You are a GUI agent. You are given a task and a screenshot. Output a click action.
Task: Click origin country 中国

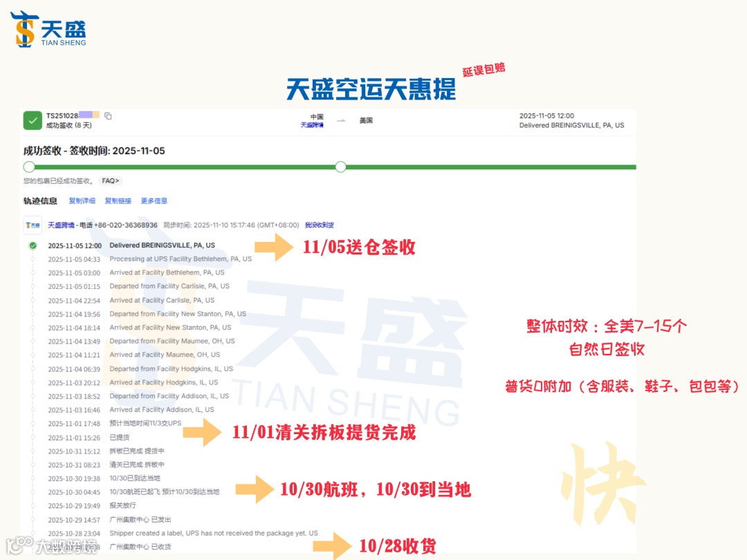(317, 117)
